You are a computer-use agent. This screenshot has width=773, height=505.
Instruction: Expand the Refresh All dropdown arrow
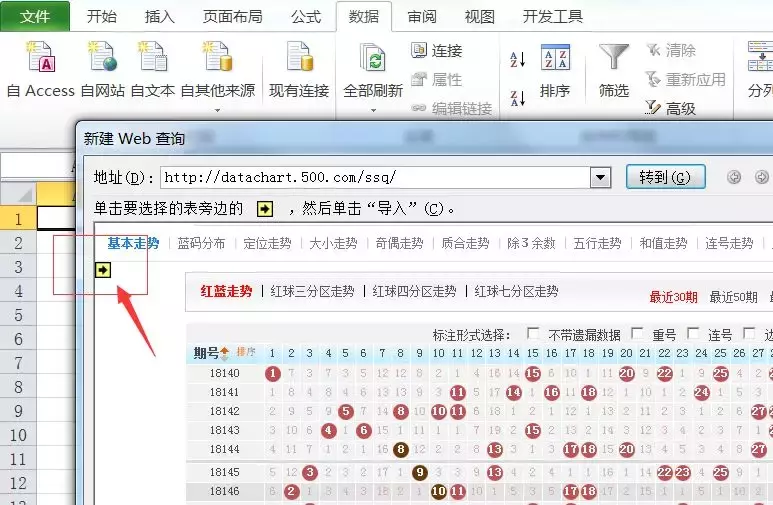click(373, 110)
